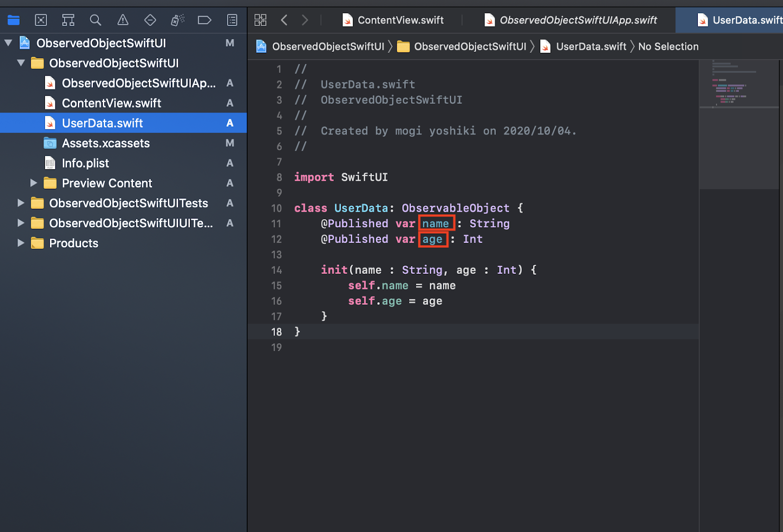Expand the ObservedObjectSwiftUIUITests folder
This screenshot has height=532, width=783.
click(21, 223)
